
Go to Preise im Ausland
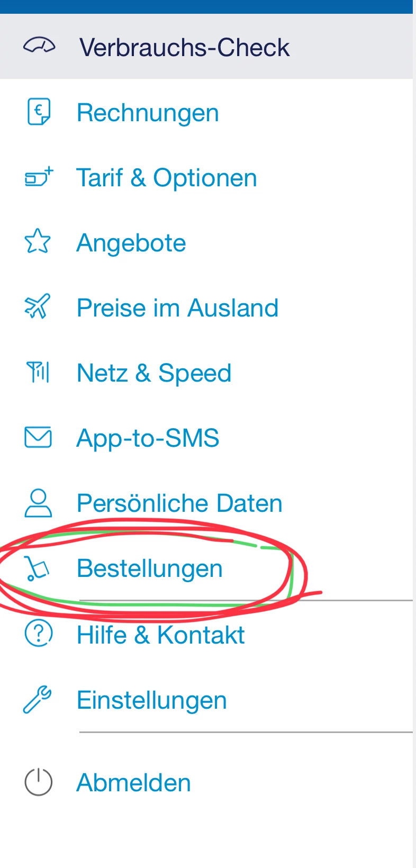177,308
